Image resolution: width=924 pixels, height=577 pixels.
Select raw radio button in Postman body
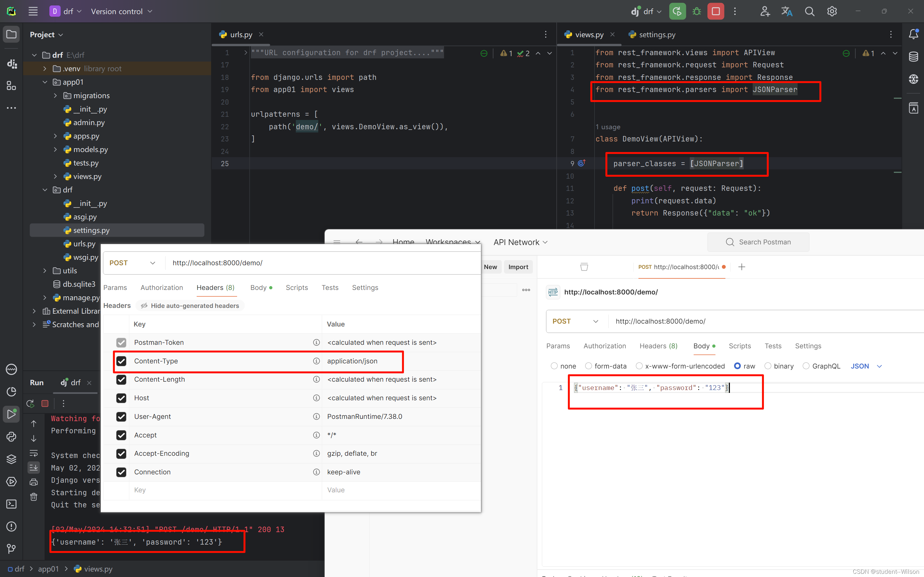737,366
